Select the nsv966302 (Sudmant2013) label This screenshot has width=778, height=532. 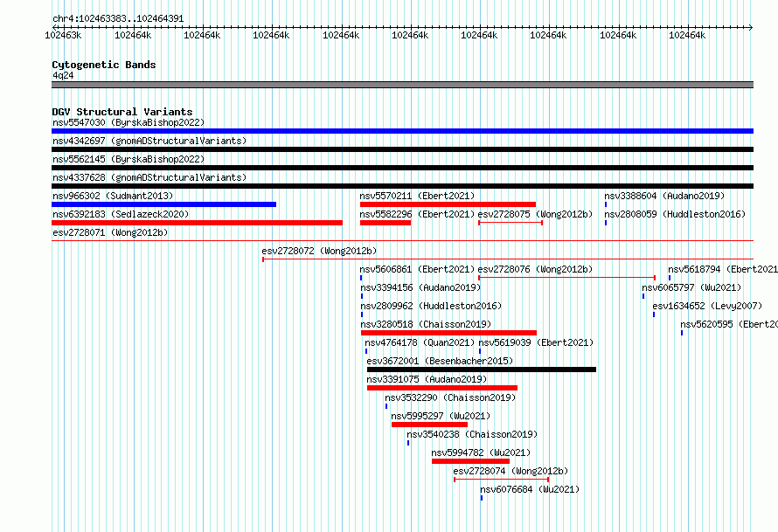[x=113, y=196]
